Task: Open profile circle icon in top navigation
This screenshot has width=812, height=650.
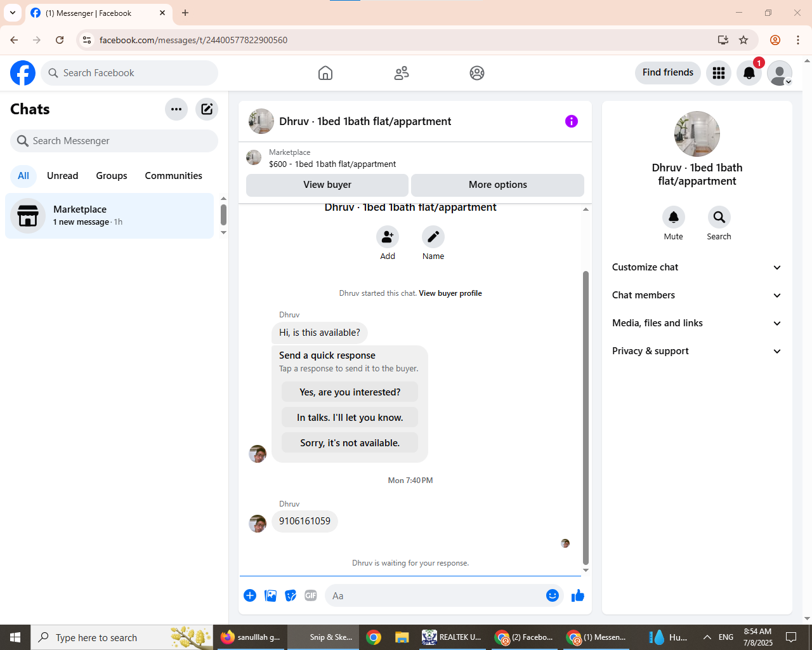Action: click(477, 73)
